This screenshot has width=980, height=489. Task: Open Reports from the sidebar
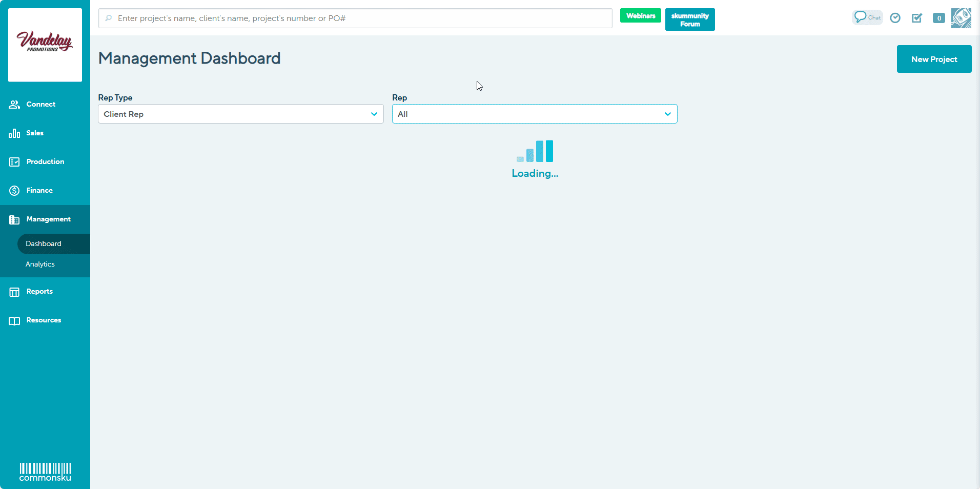pos(39,291)
